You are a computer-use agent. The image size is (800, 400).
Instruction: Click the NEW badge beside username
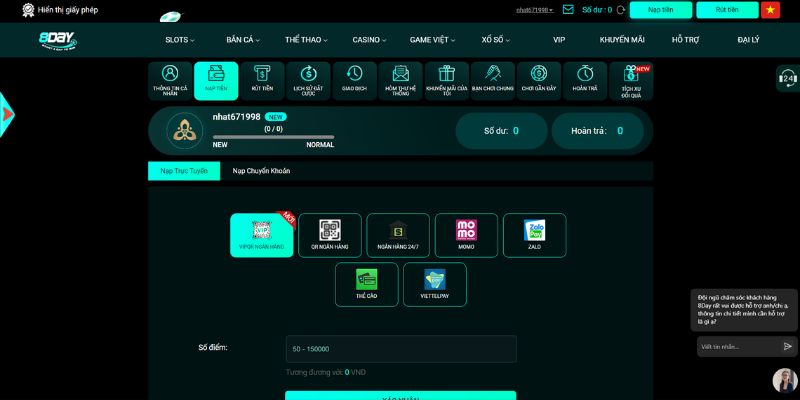(x=276, y=117)
